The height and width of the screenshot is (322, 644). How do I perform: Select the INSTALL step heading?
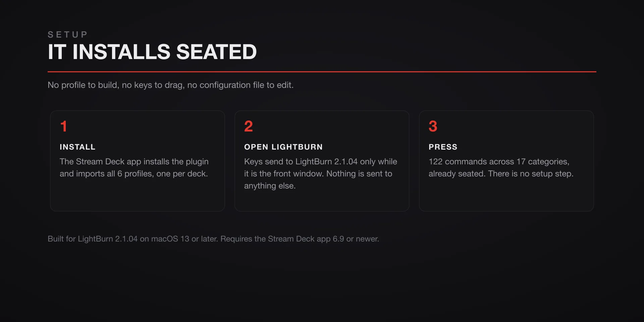(77, 147)
